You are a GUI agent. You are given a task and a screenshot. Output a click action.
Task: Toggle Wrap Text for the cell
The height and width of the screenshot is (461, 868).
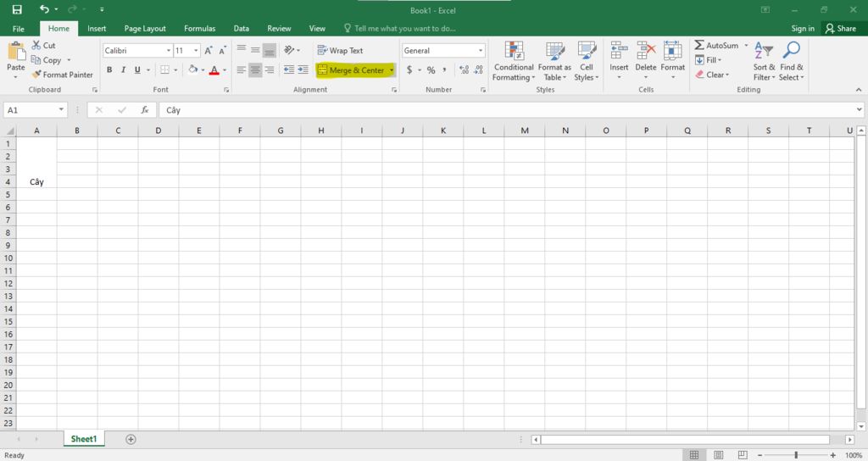[340, 51]
